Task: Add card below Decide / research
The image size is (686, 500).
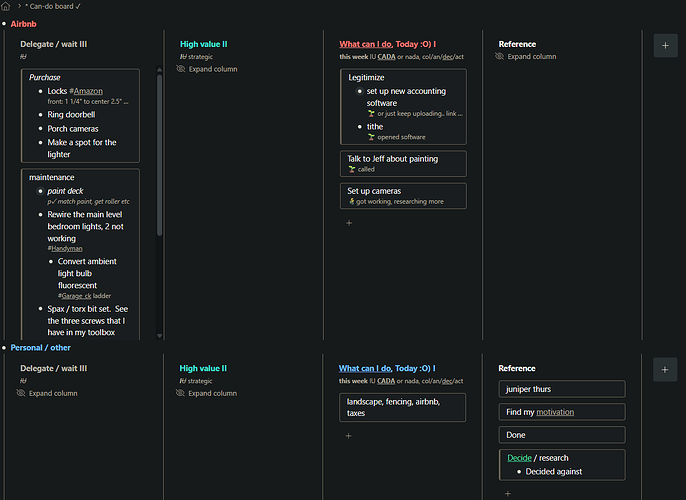Action: click(508, 493)
